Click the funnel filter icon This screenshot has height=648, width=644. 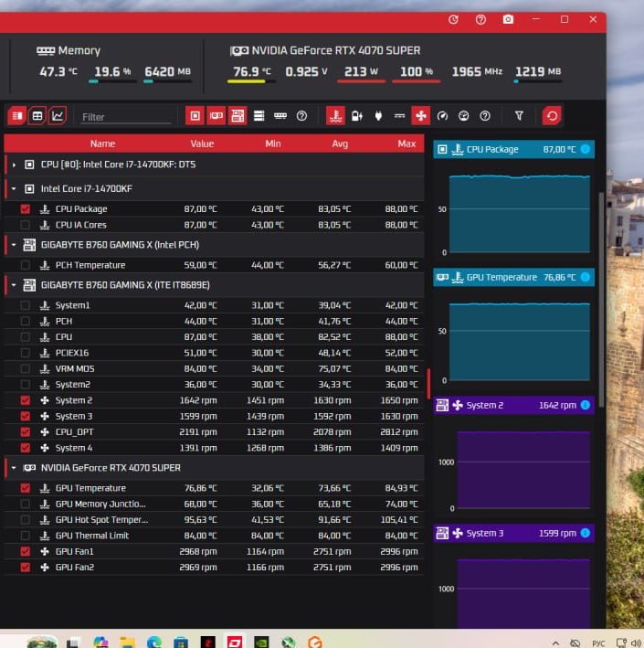click(x=519, y=116)
